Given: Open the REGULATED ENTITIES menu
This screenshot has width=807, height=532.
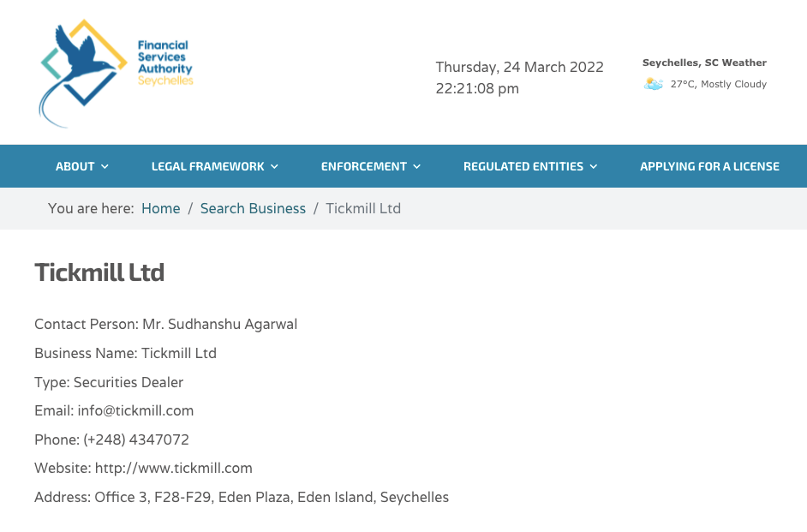Looking at the screenshot, I should tap(523, 167).
